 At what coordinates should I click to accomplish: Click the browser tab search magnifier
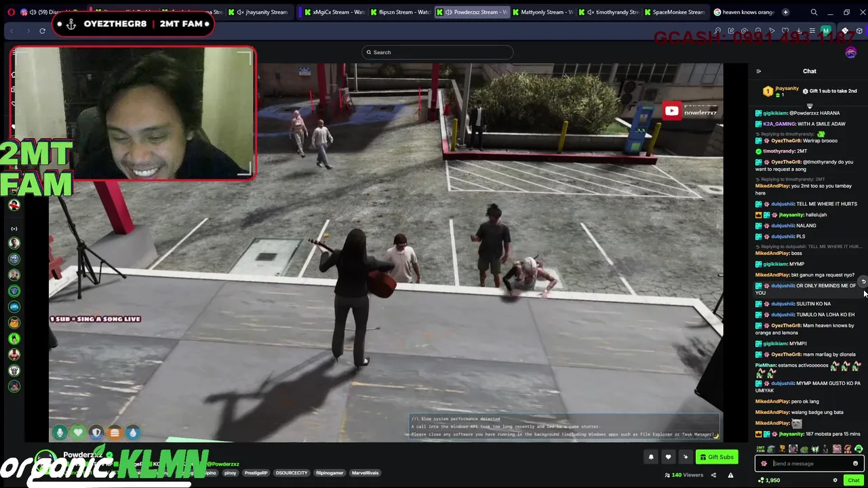[x=814, y=12]
